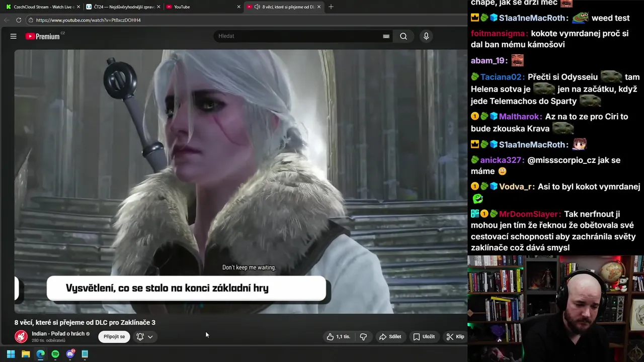Click the '280 tis. odběratelů' subscriber count
The width and height of the screenshot is (644, 362).
point(48,341)
